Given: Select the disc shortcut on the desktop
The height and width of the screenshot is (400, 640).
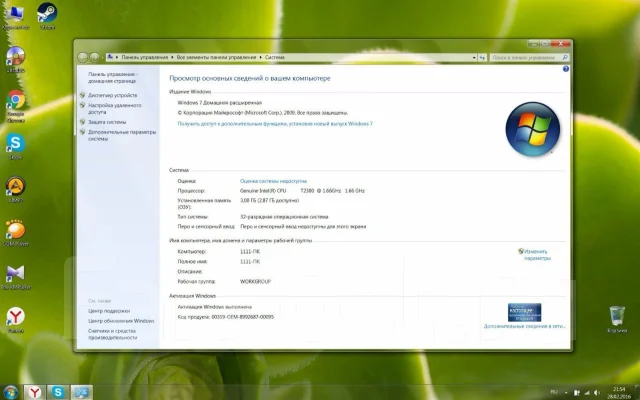Looking at the screenshot, I should tap(16, 60).
